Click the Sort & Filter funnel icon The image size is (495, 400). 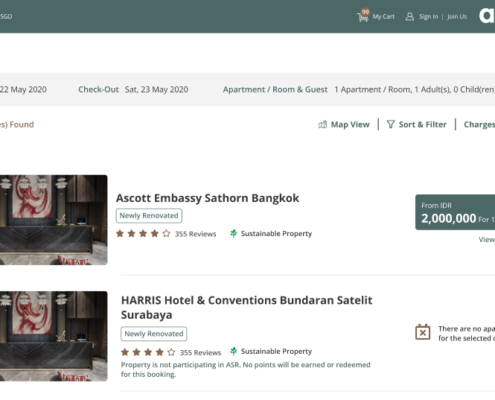(x=390, y=124)
